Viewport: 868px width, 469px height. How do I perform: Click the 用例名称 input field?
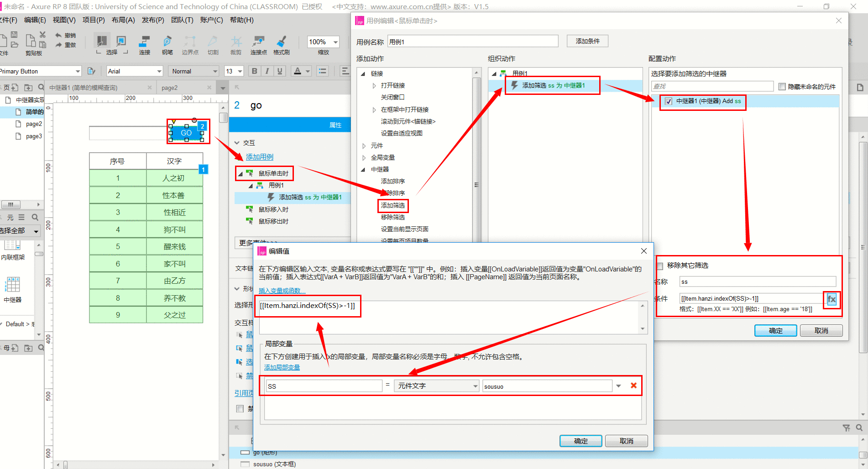(473, 42)
